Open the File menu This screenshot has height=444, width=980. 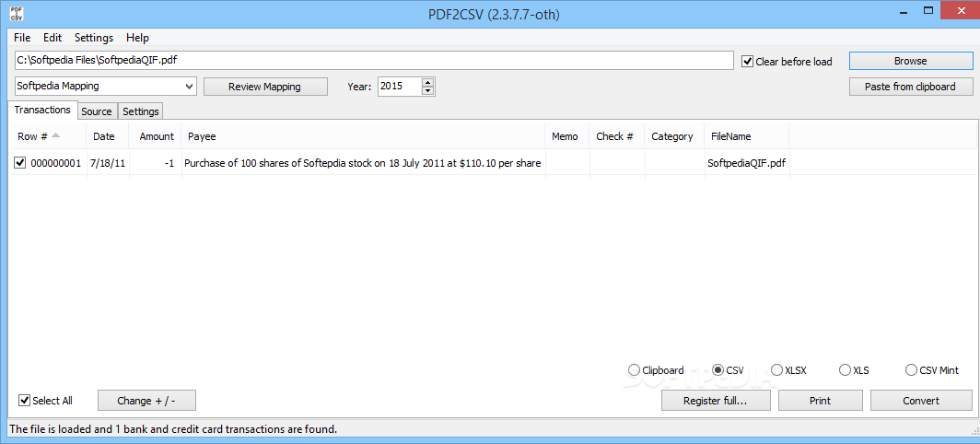pos(22,38)
